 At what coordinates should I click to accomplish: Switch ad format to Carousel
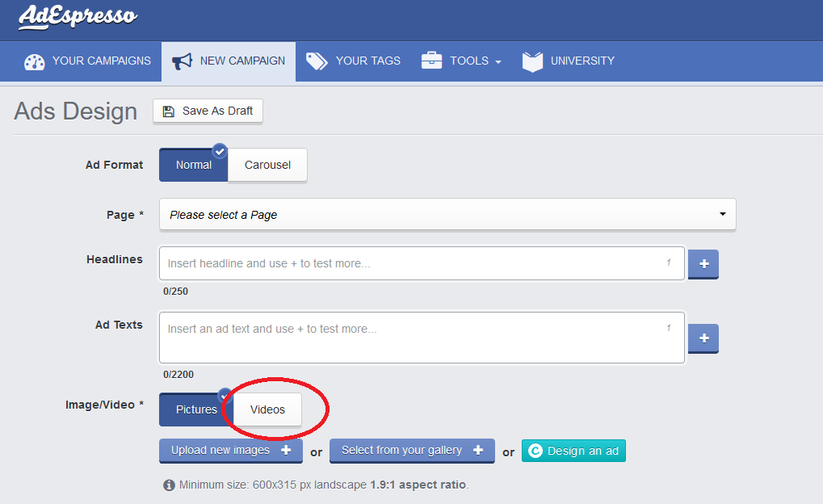point(267,165)
